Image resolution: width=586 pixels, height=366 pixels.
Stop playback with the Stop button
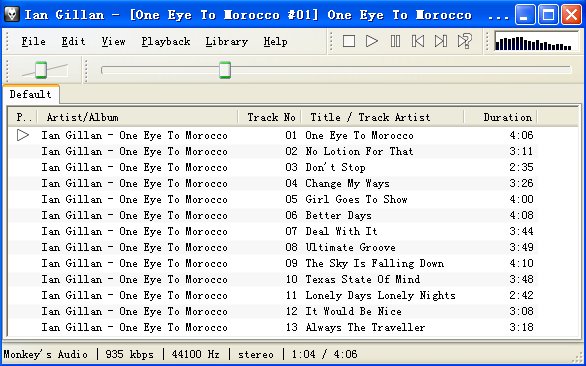tap(348, 41)
